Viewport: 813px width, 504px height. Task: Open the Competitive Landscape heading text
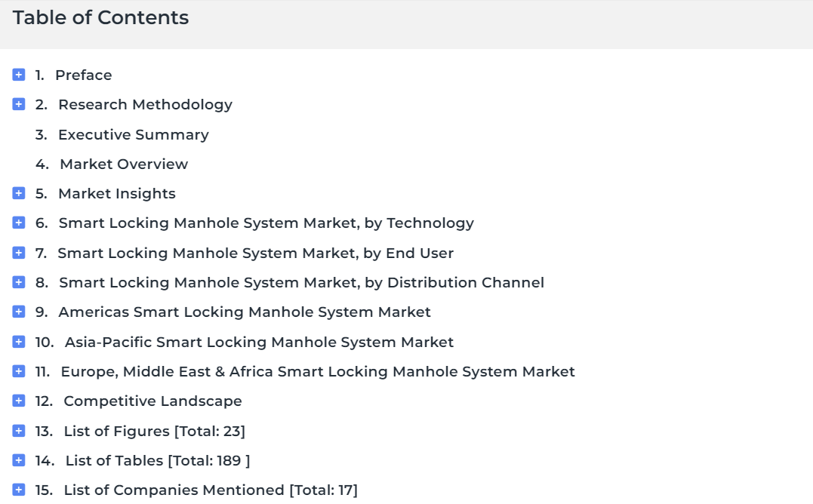(152, 401)
